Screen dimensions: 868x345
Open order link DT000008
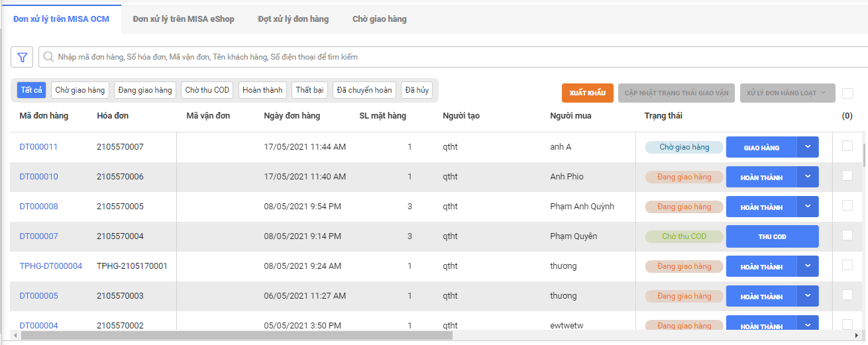tap(38, 207)
